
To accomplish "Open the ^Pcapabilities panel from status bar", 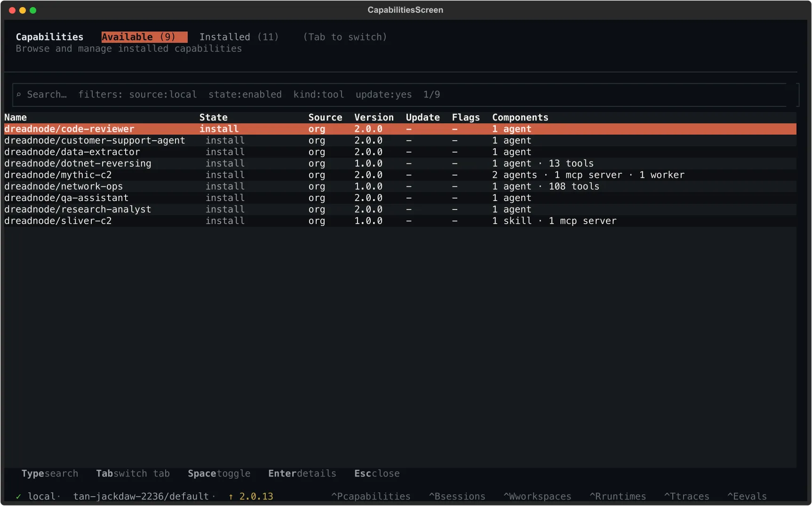I will click(x=371, y=496).
